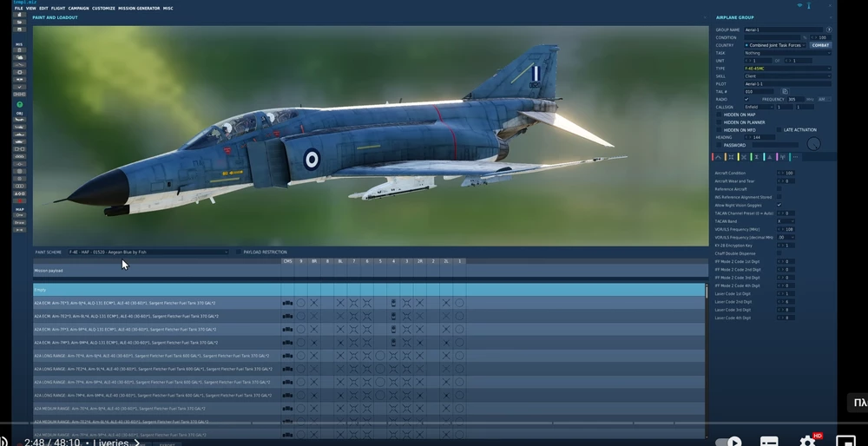Enable Chaff Double Dispense checkbox

click(779, 253)
